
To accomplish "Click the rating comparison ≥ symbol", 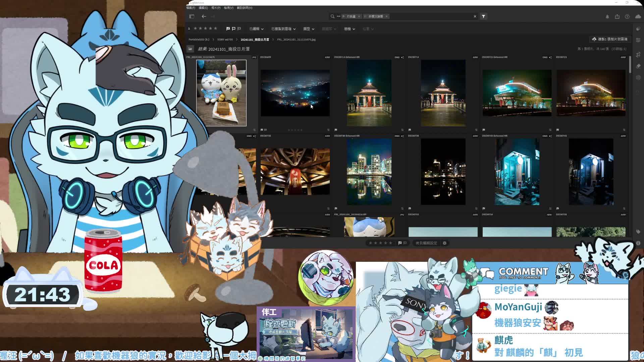I will [189, 28].
